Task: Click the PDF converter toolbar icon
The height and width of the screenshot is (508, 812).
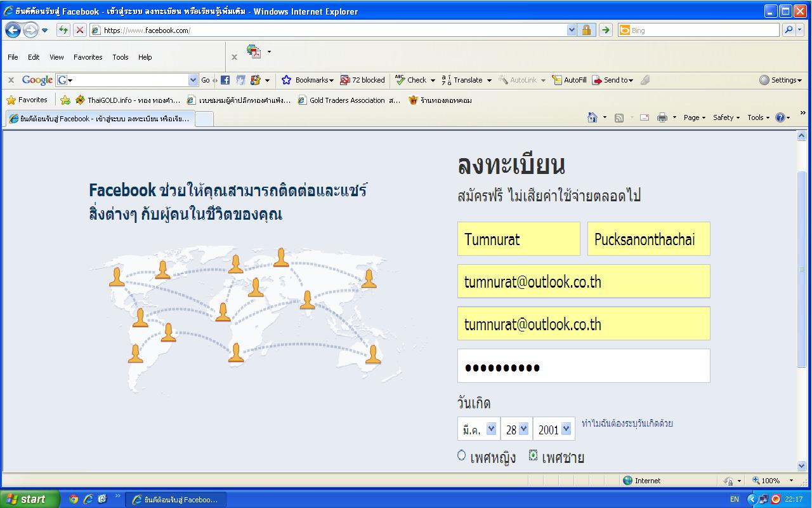Action: tap(254, 52)
